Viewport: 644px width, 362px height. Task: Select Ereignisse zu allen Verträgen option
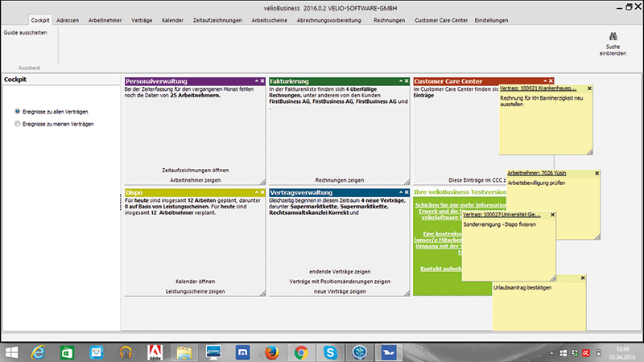point(17,111)
